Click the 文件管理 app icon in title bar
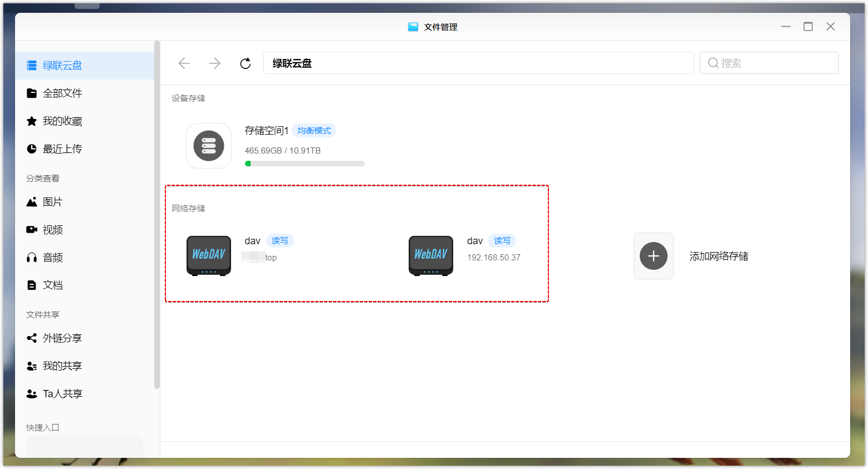Image resolution: width=868 pixels, height=469 pixels. click(413, 27)
